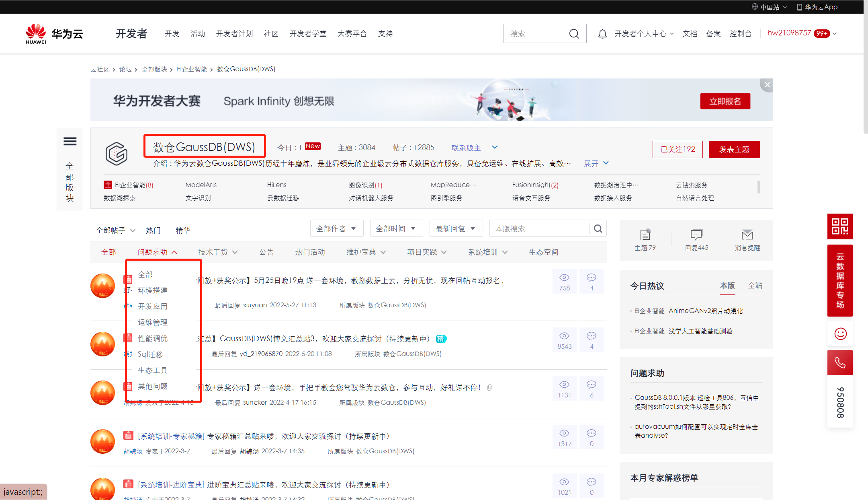
Task: Click the 发表主题 button
Action: (x=734, y=149)
